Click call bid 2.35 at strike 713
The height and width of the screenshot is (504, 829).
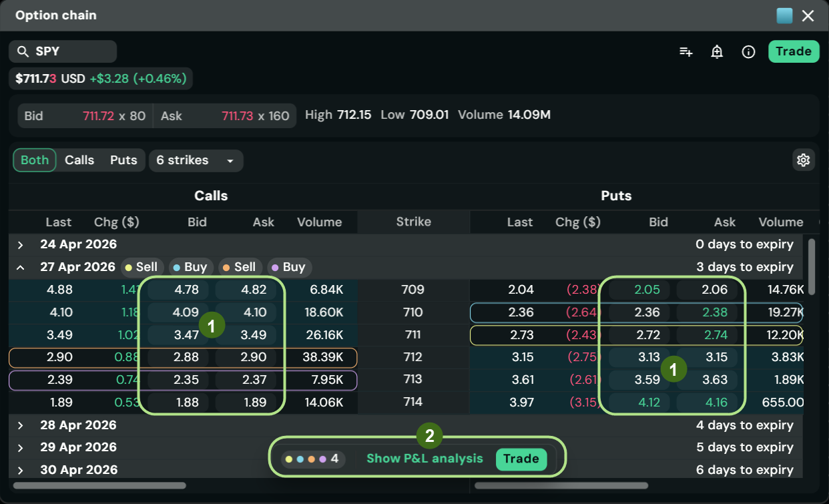coord(179,380)
